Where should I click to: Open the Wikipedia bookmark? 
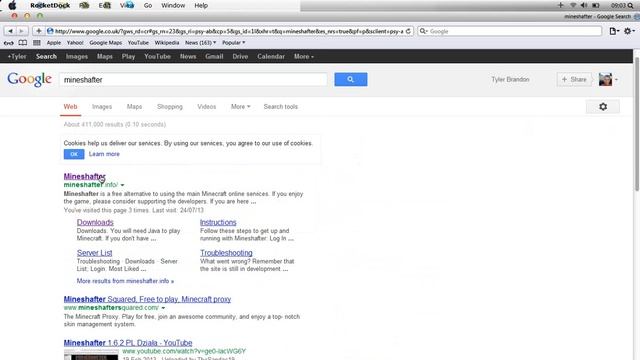[167, 42]
